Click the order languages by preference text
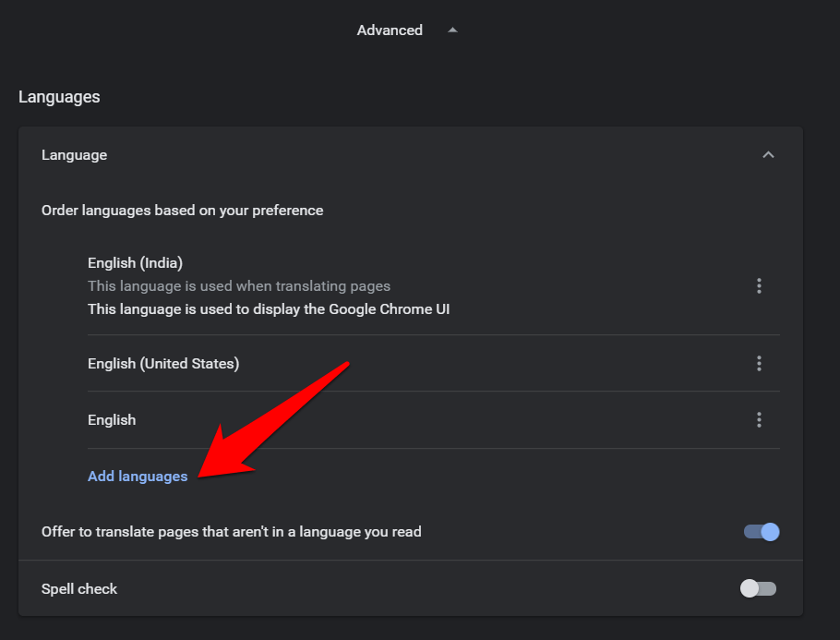The width and height of the screenshot is (840, 640). pos(182,211)
